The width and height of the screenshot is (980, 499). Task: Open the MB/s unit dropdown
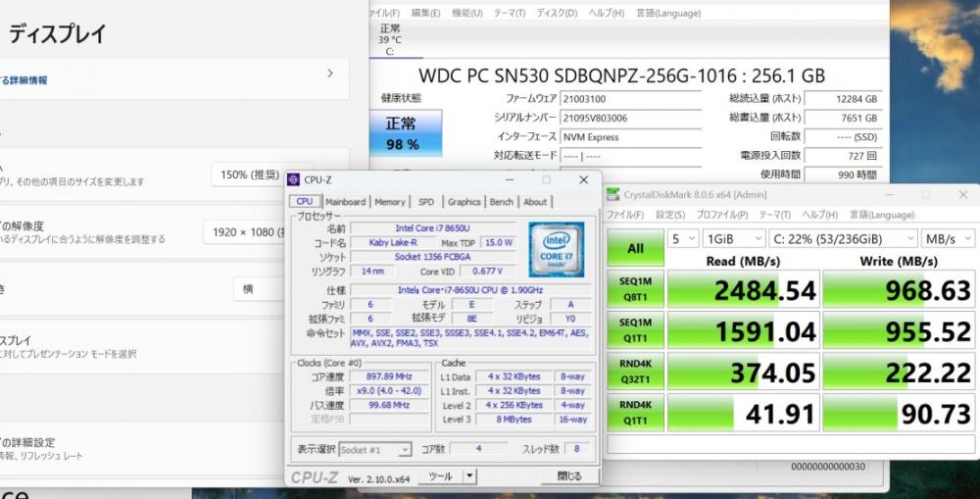[948, 239]
